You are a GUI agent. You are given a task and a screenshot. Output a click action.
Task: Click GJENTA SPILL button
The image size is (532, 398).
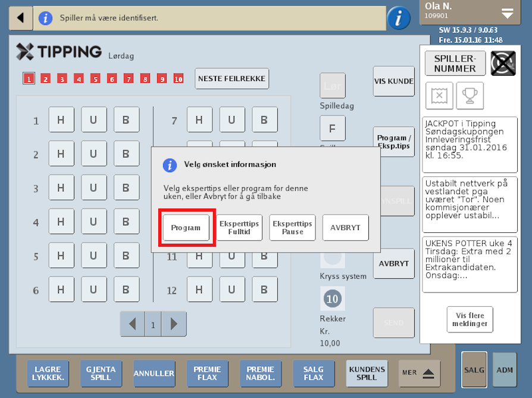(101, 374)
